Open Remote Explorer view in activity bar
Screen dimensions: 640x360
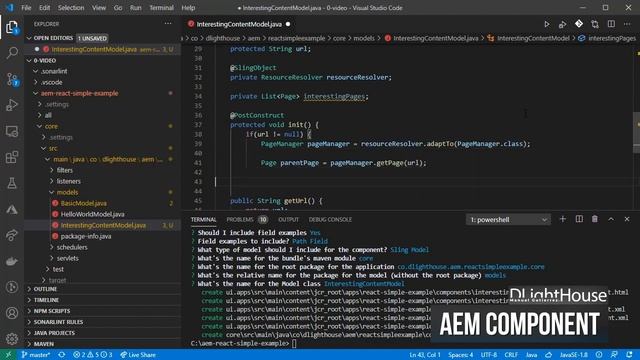12,131
